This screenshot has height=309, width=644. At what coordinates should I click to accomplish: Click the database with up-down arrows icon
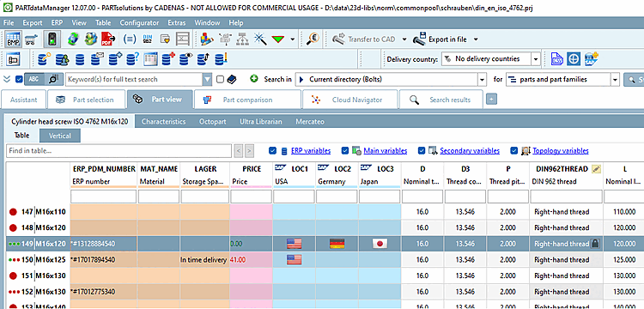point(204,59)
